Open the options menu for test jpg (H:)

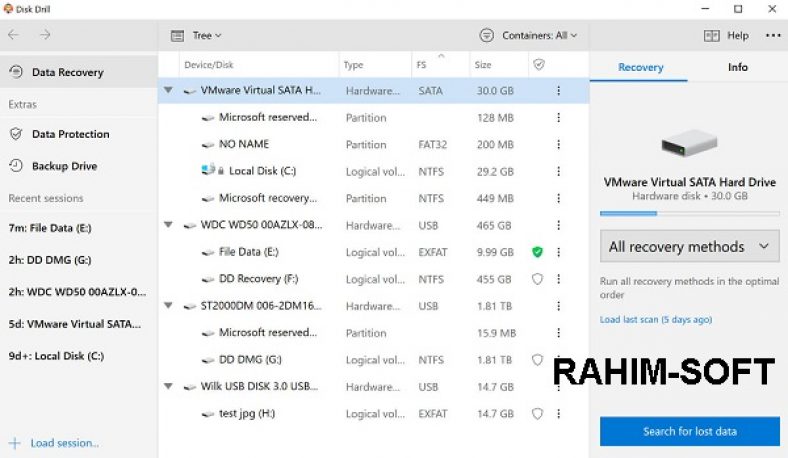(x=558, y=414)
